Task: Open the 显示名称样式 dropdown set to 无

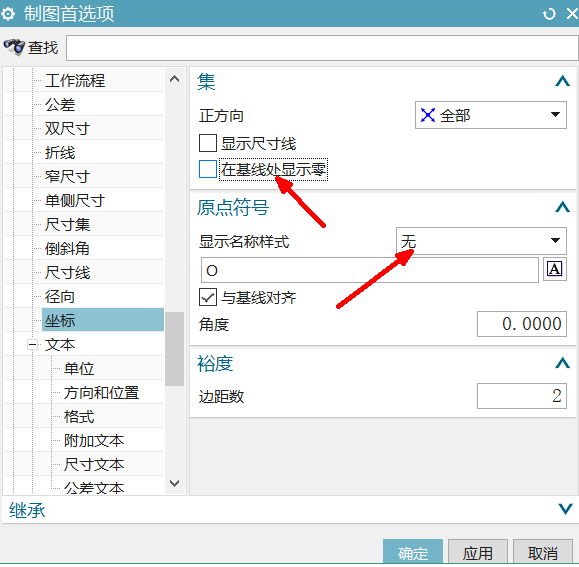Action: coord(481,241)
